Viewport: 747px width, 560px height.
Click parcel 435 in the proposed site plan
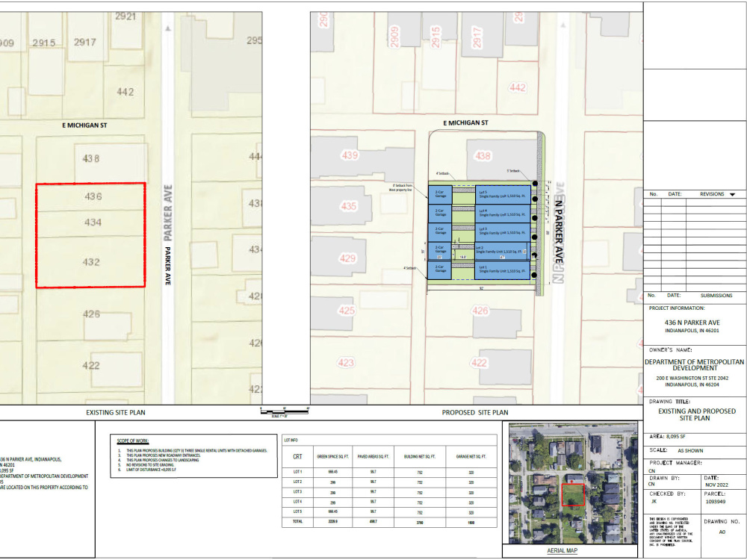coord(349,206)
